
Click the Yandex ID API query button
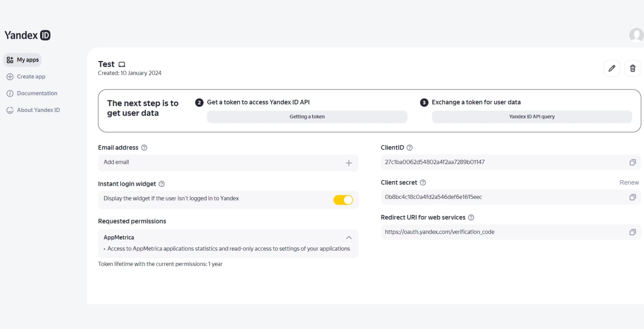tap(532, 117)
